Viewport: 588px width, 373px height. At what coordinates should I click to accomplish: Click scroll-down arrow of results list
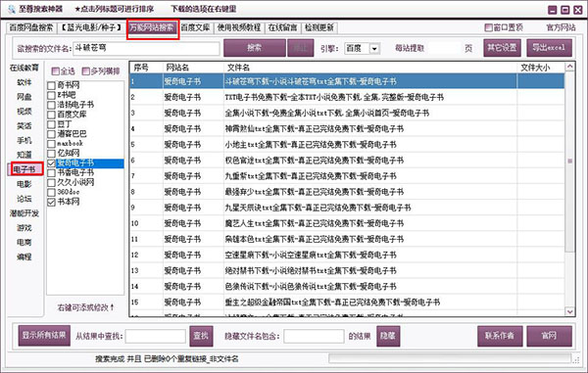[570, 311]
